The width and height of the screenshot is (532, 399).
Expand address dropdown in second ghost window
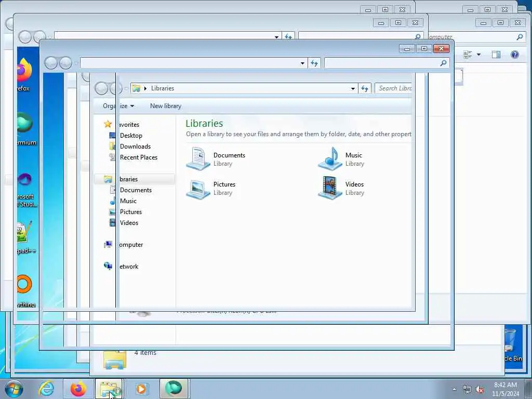276,37
